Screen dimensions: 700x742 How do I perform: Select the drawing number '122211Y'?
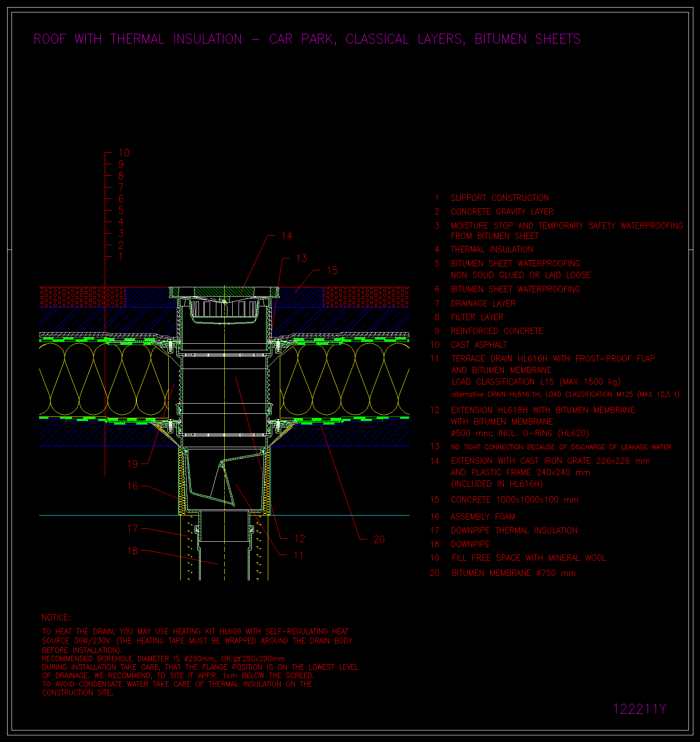pyautogui.click(x=640, y=709)
